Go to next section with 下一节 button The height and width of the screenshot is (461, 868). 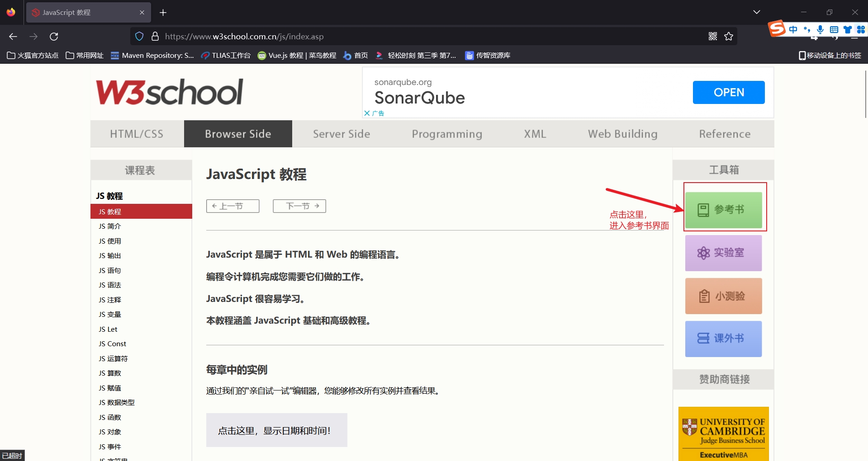[299, 206]
